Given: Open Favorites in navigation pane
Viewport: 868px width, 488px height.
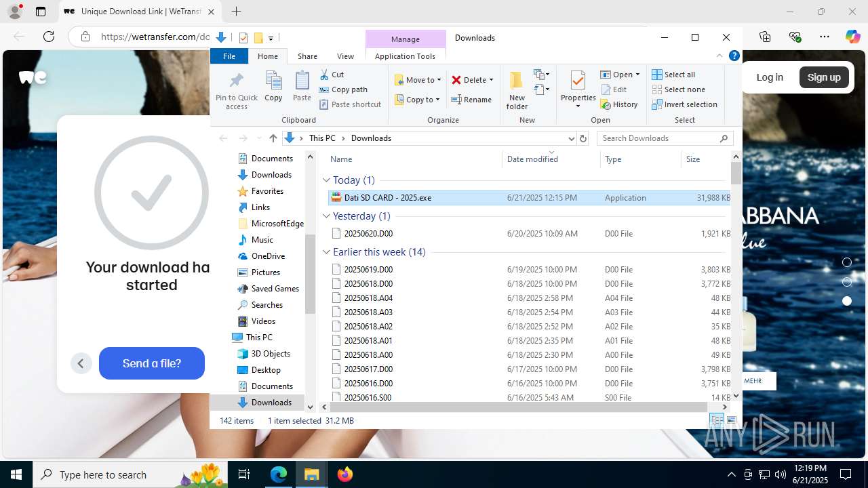Looking at the screenshot, I should coord(267,191).
